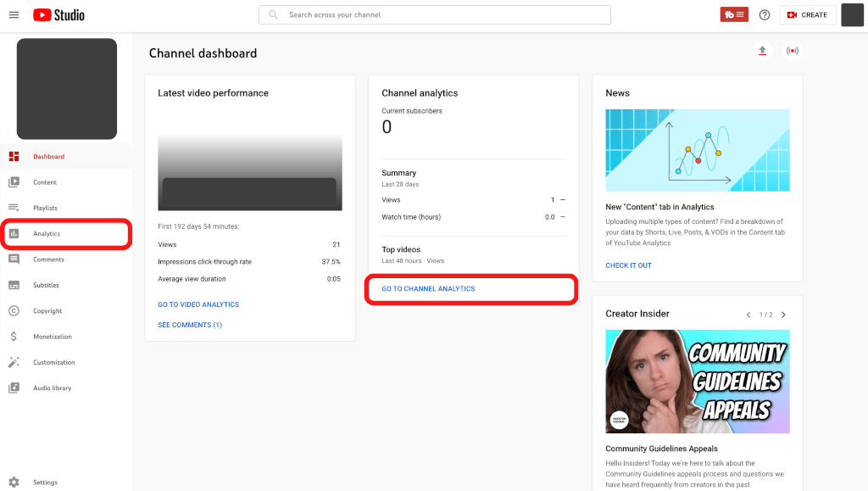Click the YouTube Studio logo

tap(58, 15)
